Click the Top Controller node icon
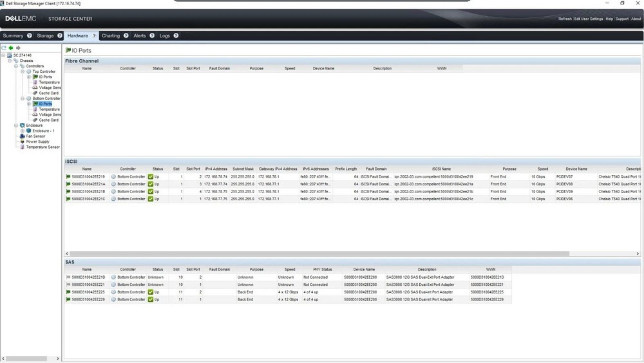Screen dimensions: 644x363 (29, 71)
